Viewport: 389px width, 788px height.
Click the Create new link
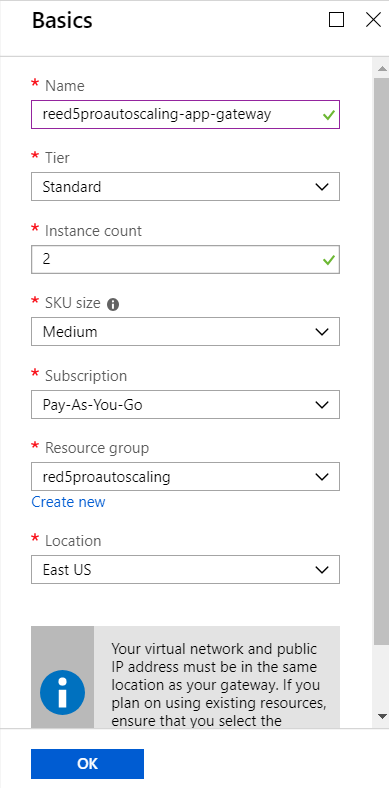pos(68,502)
